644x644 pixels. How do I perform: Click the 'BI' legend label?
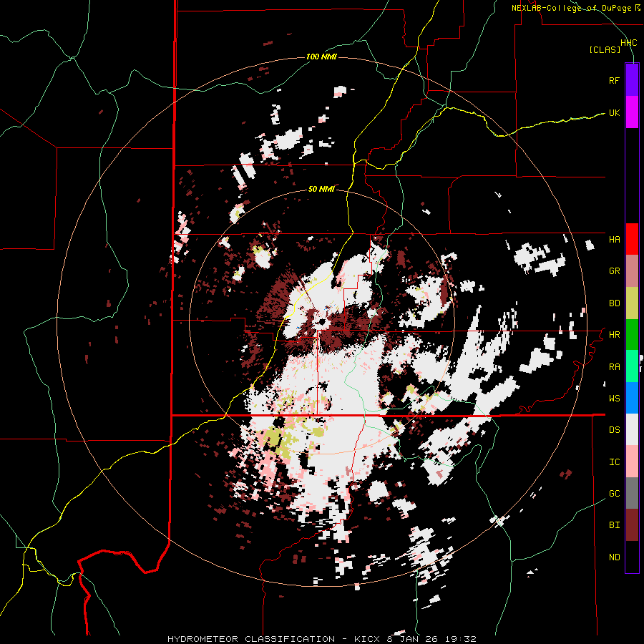point(614,525)
